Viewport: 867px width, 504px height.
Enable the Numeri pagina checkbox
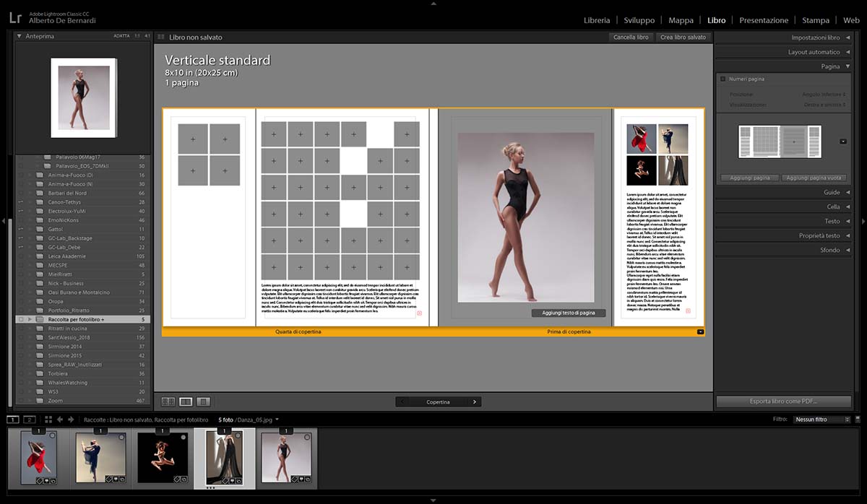722,79
